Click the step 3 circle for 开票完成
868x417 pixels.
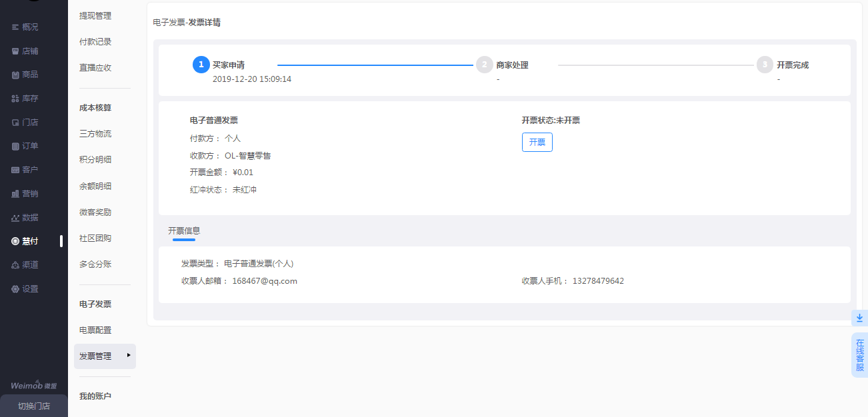765,65
